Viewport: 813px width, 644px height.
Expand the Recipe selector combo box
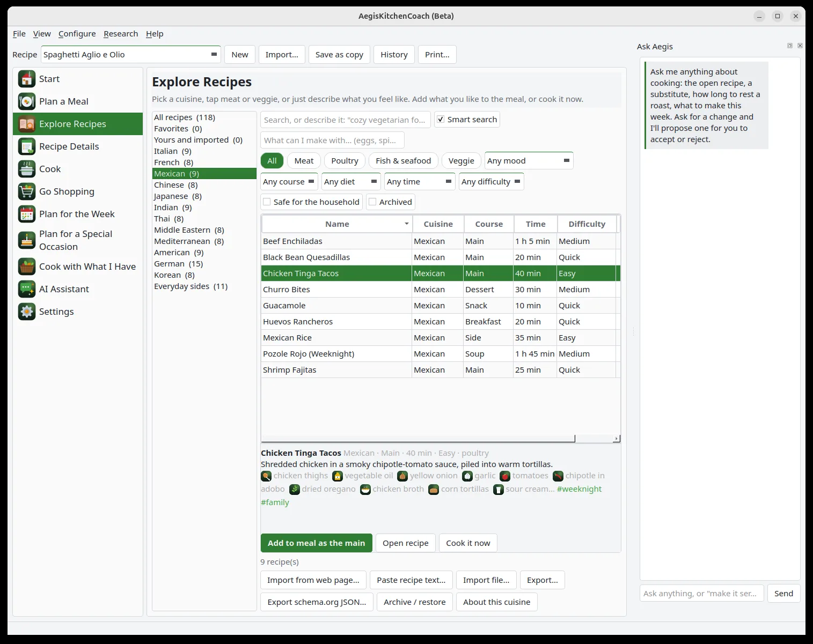click(x=131, y=55)
